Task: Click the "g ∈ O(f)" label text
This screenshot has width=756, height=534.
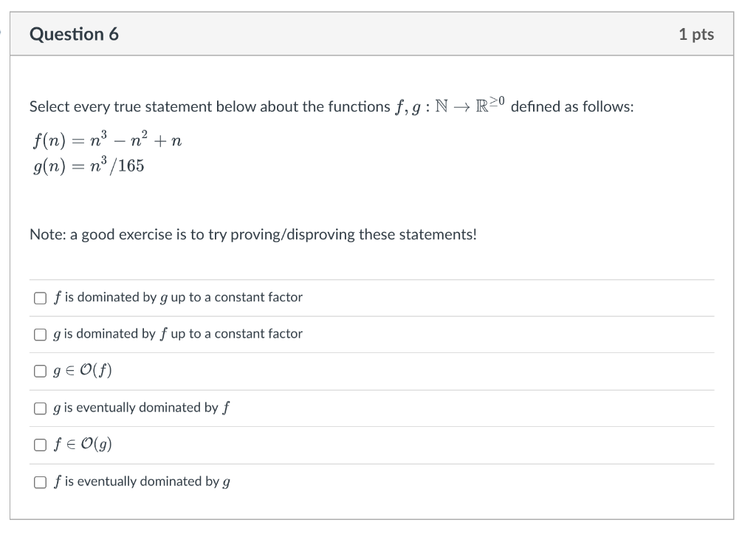Action: (81, 371)
